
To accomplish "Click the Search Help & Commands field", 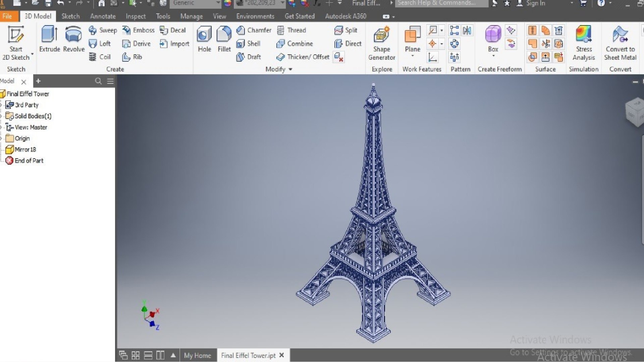I will pyautogui.click(x=442, y=3).
